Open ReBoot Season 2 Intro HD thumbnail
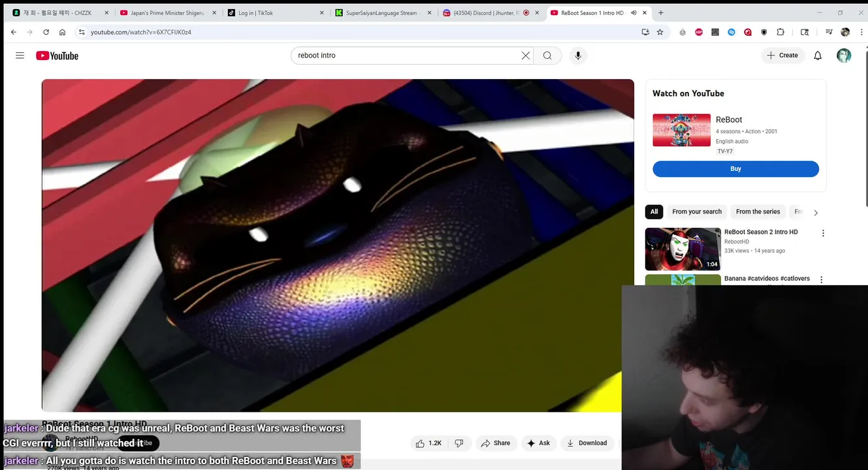868x470 pixels. pyautogui.click(x=683, y=249)
